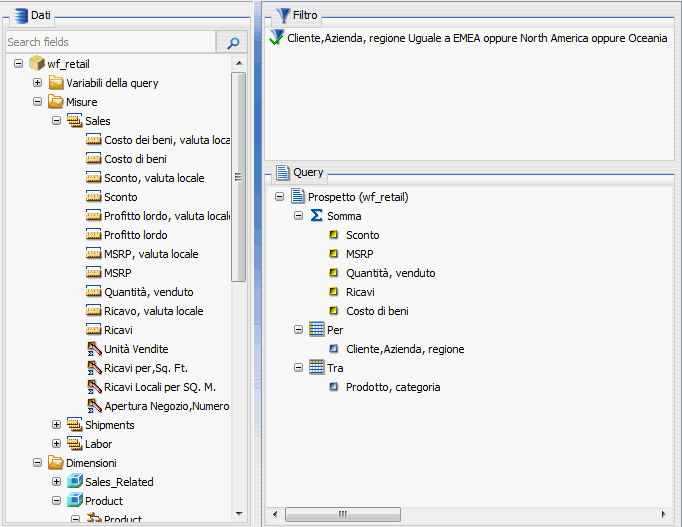Click the query pane scroll left arrow
Screen dimensions: 682x527
click(275, 514)
